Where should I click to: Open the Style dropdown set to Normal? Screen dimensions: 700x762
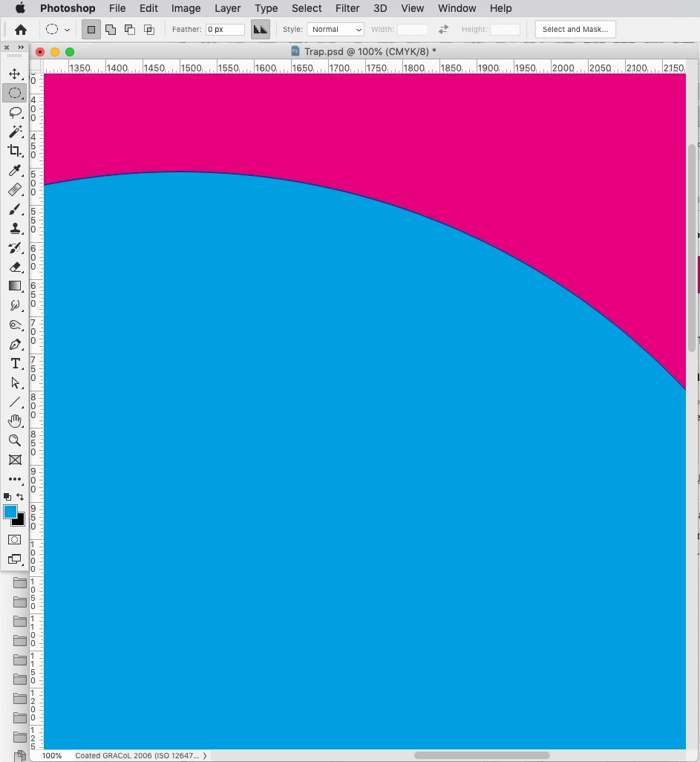coord(336,29)
